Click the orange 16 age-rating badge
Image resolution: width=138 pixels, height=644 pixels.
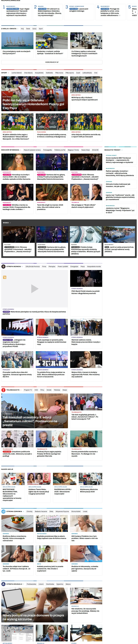click(x=5, y=277)
